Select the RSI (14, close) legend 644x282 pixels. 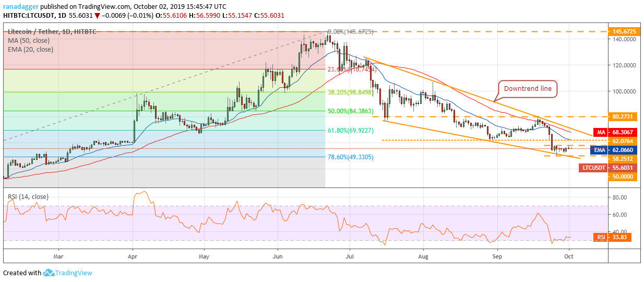click(x=28, y=197)
